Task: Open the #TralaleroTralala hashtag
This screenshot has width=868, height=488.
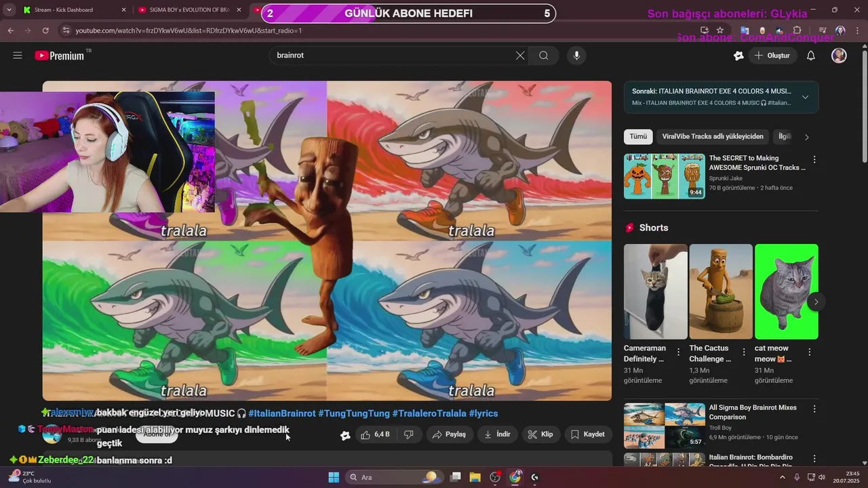Action: [x=429, y=413]
